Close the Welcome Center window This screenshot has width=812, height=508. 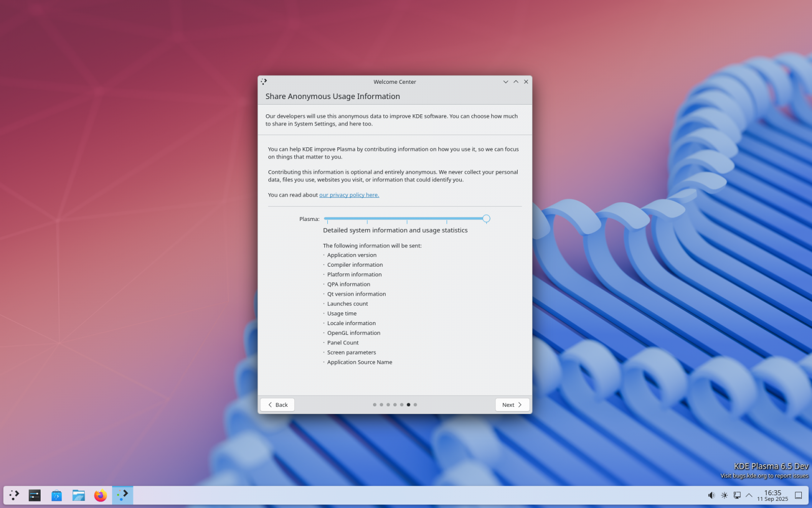526,82
